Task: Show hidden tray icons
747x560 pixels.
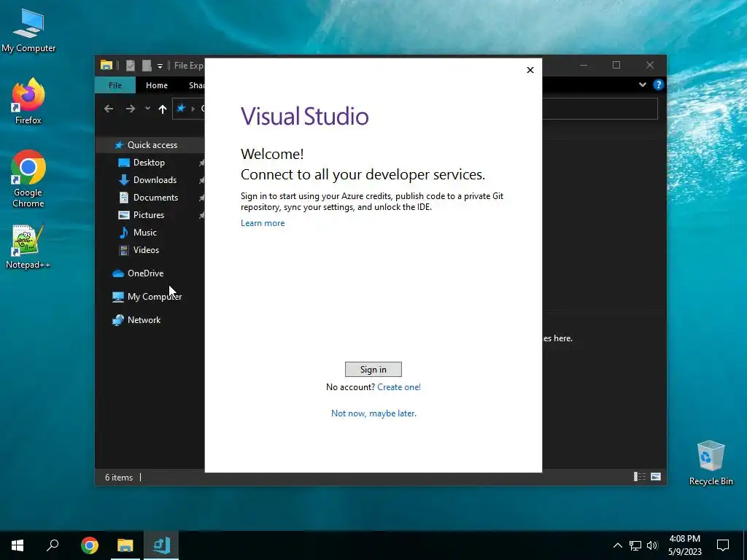Action: coord(617,545)
